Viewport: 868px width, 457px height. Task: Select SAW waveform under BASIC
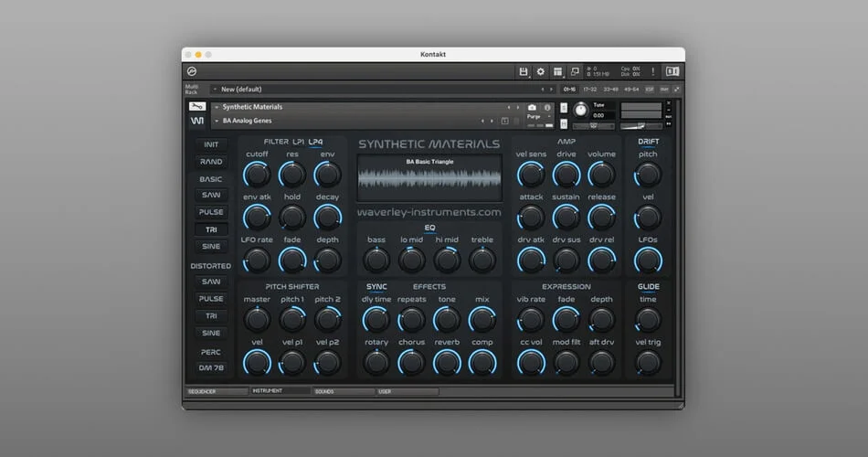tap(211, 195)
